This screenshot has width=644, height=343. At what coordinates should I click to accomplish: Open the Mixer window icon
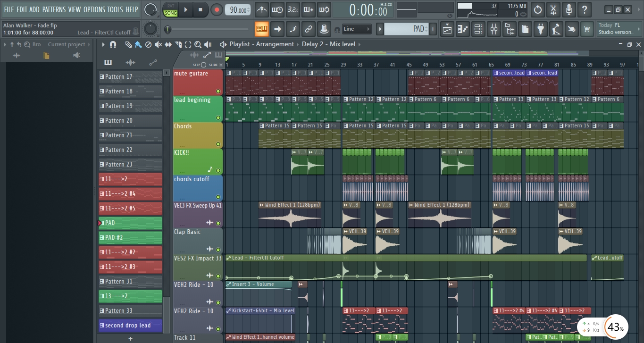494,29
